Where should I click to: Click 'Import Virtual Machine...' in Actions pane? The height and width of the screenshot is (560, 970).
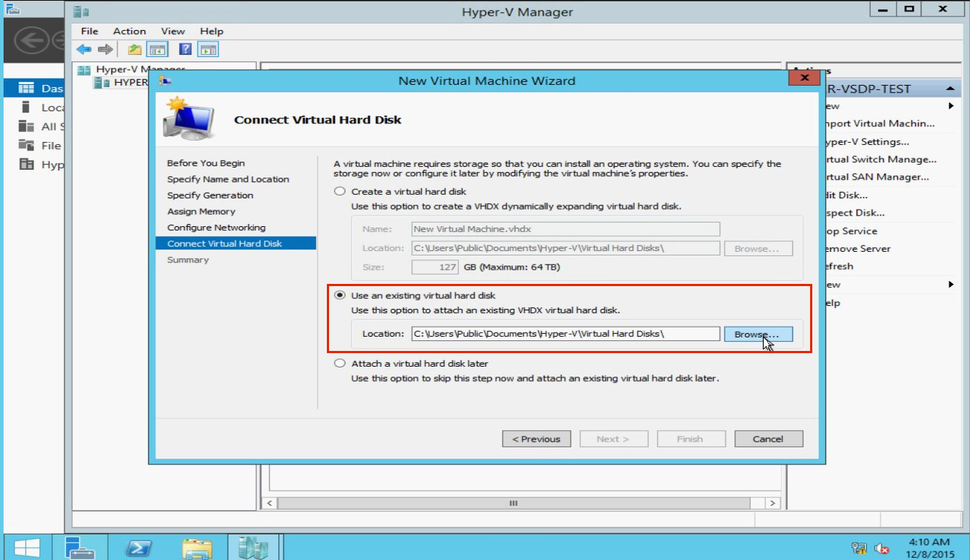pyautogui.click(x=879, y=123)
